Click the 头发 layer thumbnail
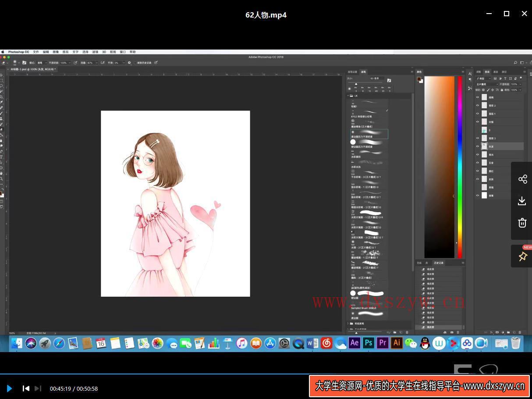This screenshot has width=532, height=399. [484, 146]
